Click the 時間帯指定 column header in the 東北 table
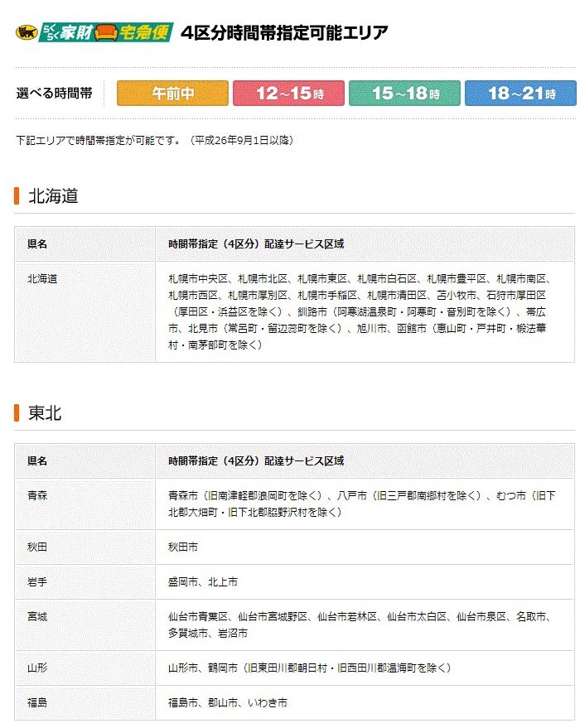The height and width of the screenshot is (728, 580). click(255, 460)
